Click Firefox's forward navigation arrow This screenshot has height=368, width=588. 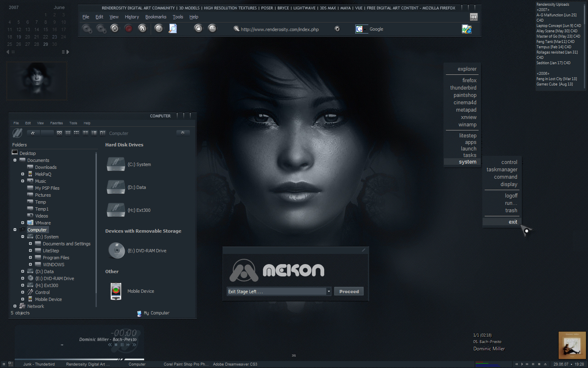point(101,29)
